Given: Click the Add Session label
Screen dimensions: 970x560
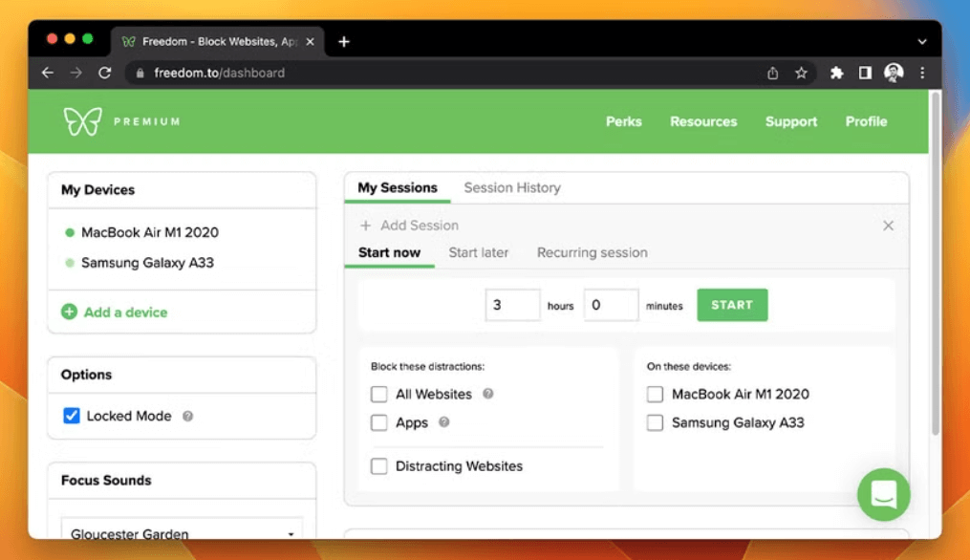Looking at the screenshot, I should click(420, 226).
